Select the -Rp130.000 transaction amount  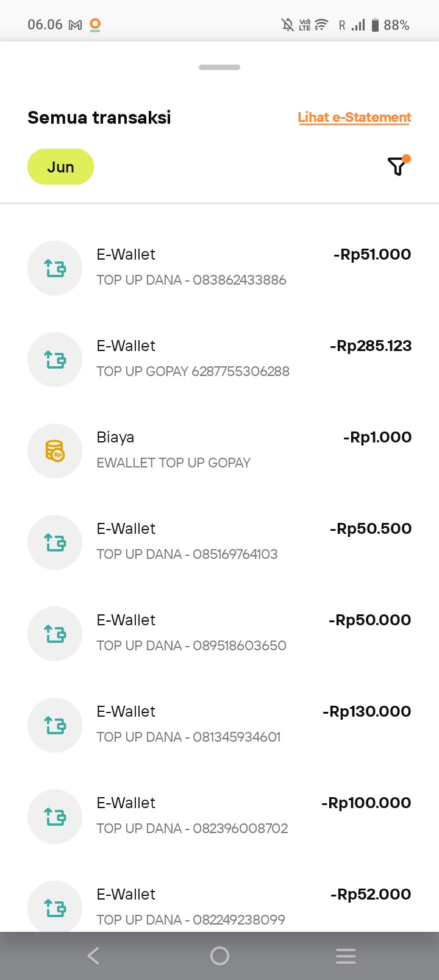coord(366,711)
